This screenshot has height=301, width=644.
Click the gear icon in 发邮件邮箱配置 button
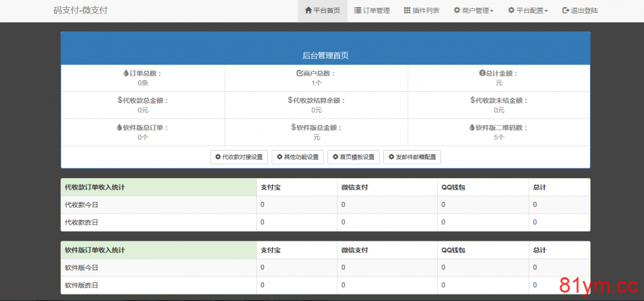pyautogui.click(x=391, y=157)
